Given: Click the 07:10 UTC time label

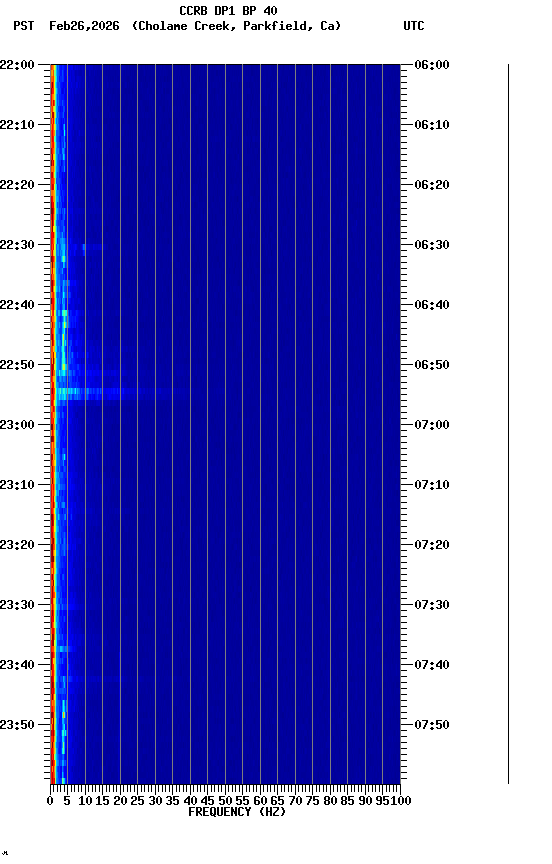Looking at the screenshot, I should [x=432, y=485].
